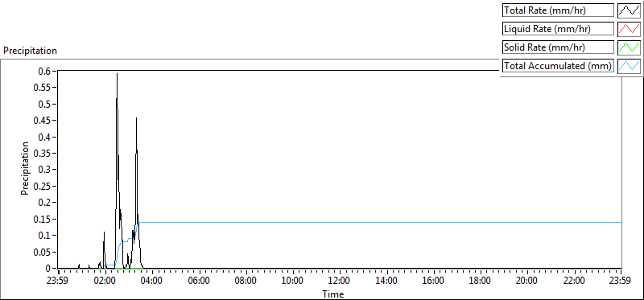Screen dimensions: 644x300
Task: Click the left 23:59 x-axis start label
Action: [x=59, y=282]
